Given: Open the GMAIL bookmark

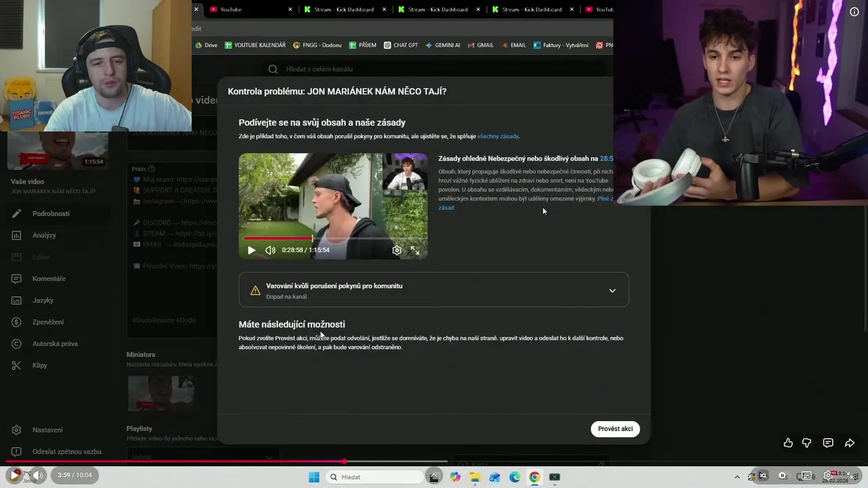Looking at the screenshot, I should pos(480,45).
